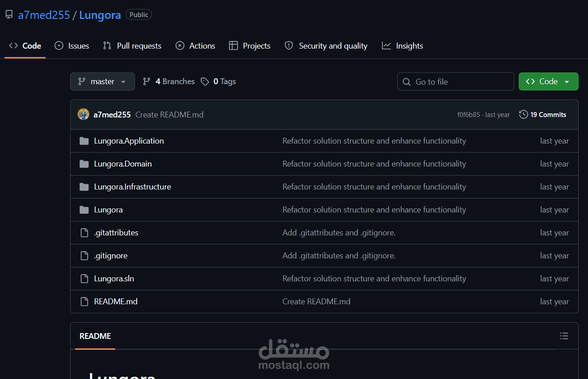This screenshot has height=379, width=588.
Task: Open the commit message on the Lungora.Application row
Action: coord(374,141)
